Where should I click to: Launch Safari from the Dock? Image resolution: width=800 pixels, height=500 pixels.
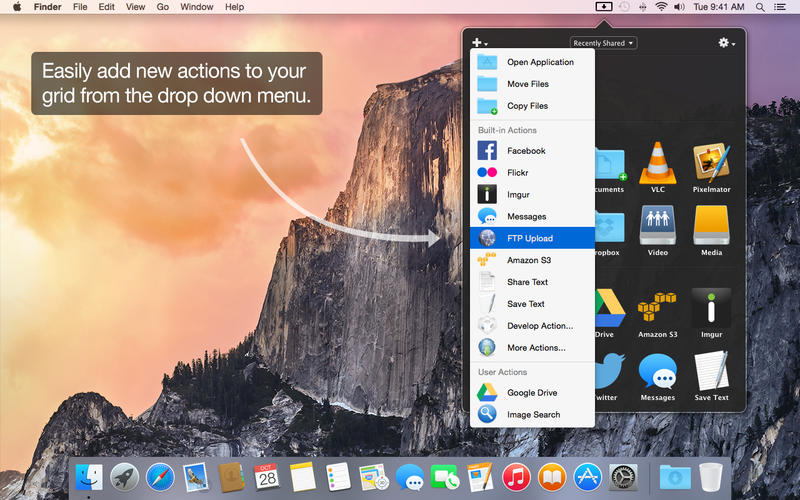(160, 477)
